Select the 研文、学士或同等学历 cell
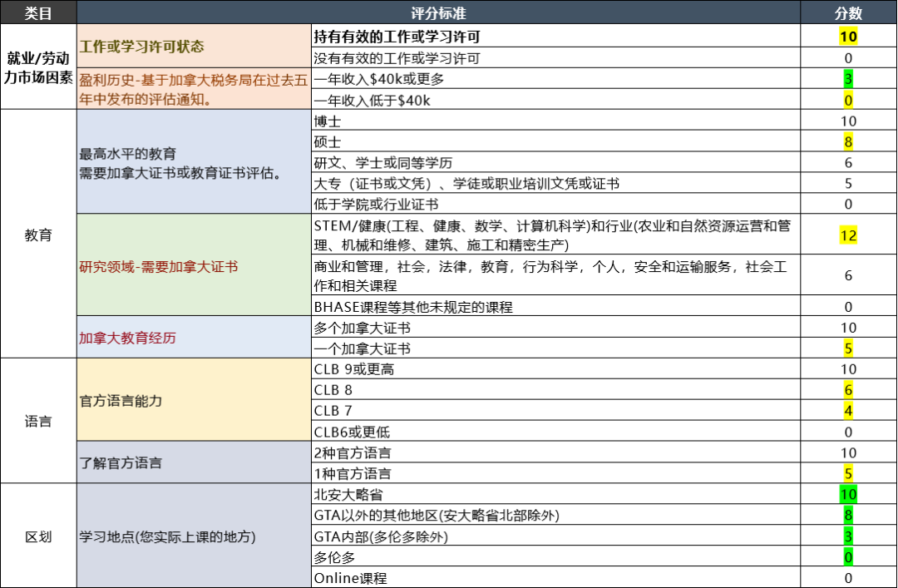The image size is (898, 588). click(555, 161)
